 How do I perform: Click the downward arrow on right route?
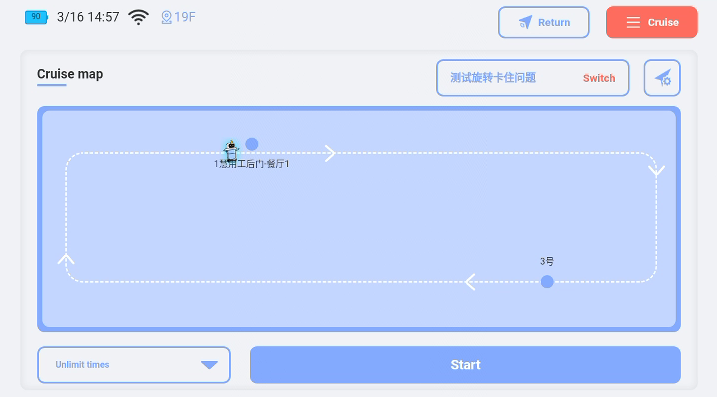tap(657, 171)
